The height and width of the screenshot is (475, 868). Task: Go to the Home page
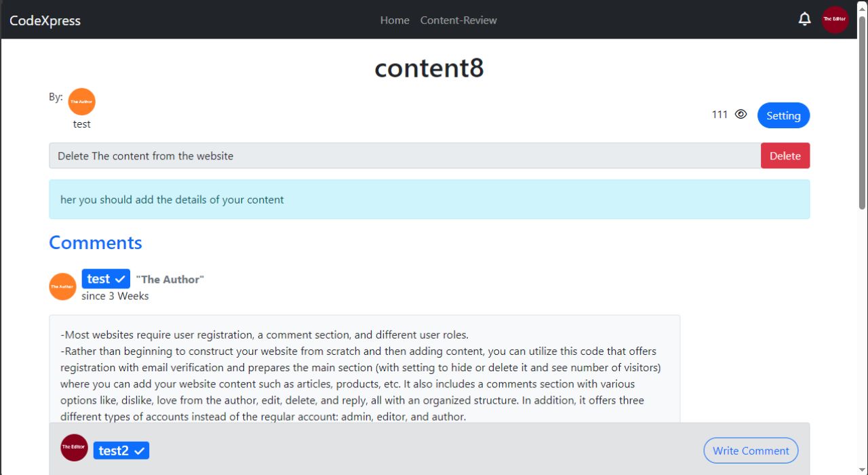click(x=395, y=20)
